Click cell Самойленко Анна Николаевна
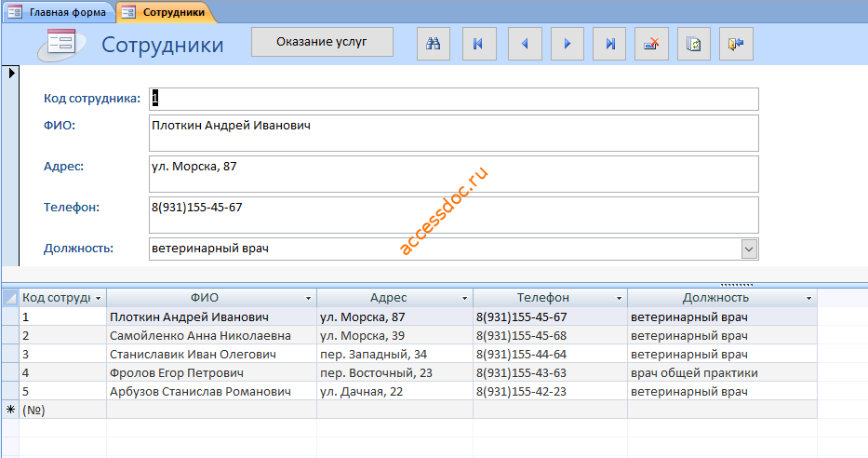Image resolution: width=868 pixels, height=458 pixels. pos(211,336)
